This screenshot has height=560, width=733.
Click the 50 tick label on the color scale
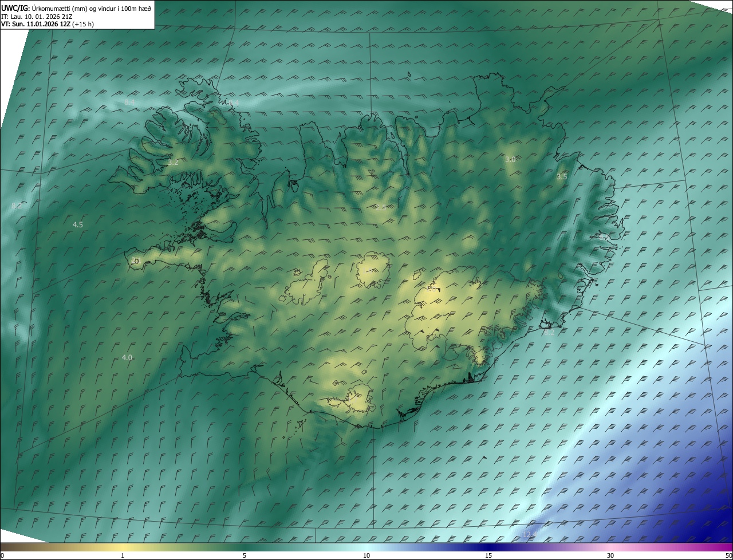tap(728, 555)
